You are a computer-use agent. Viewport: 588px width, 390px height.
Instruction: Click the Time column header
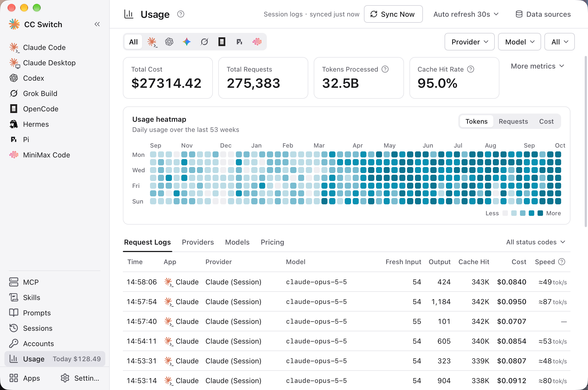point(135,262)
